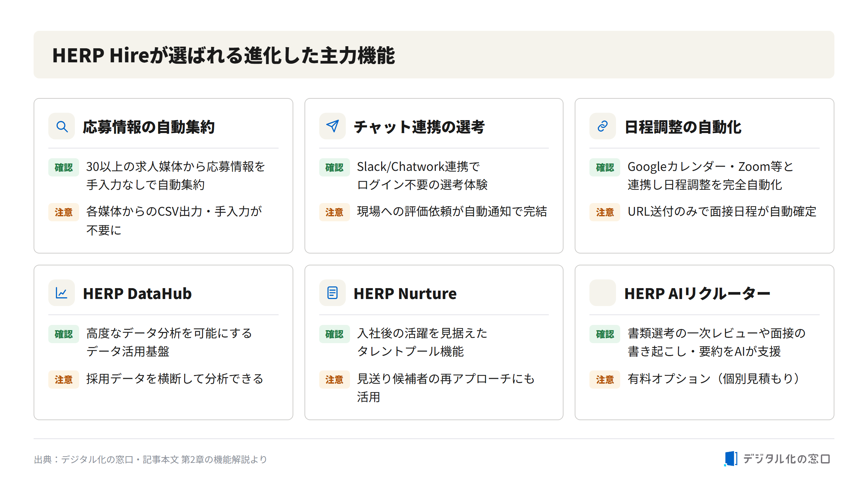
Task: Click the chain link icon beside 日程調整の自動化
Action: click(603, 126)
